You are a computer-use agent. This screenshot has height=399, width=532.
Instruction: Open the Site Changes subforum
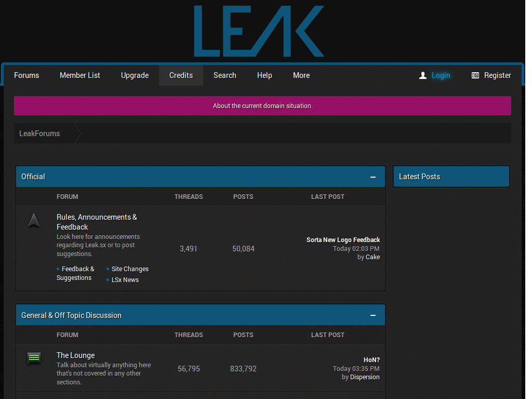coord(130,269)
